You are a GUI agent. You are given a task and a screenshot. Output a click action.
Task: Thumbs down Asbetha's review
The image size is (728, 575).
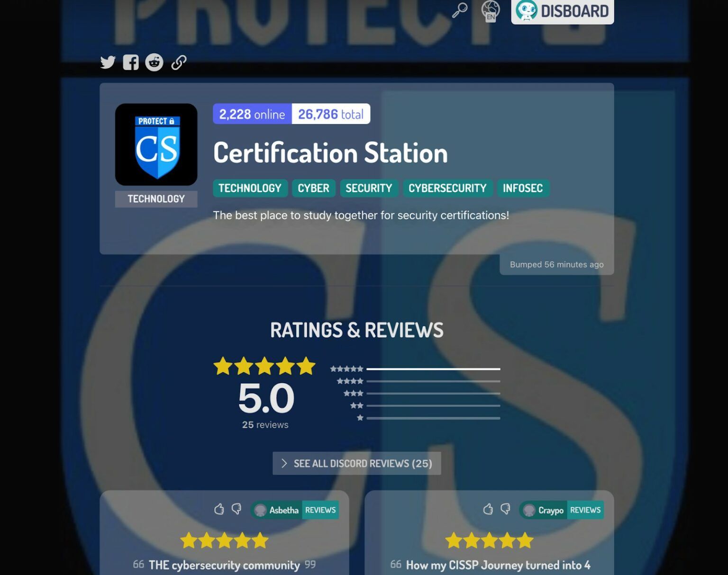pos(237,509)
